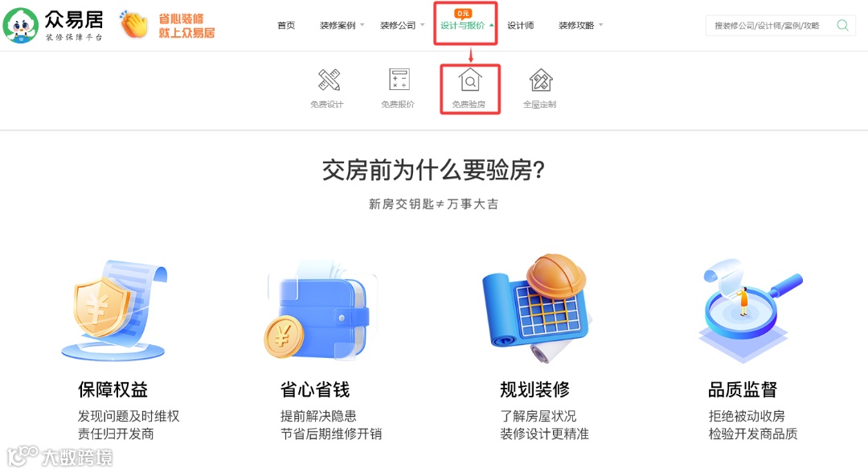This screenshot has width=868, height=473.
Task: Open the 免费设计 ruler-pencil icon
Action: (x=329, y=80)
